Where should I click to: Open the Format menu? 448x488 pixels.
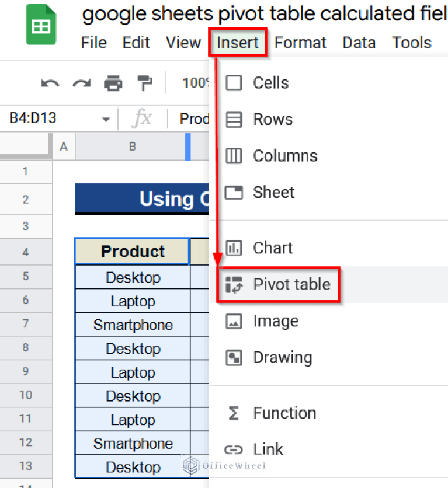pos(300,43)
